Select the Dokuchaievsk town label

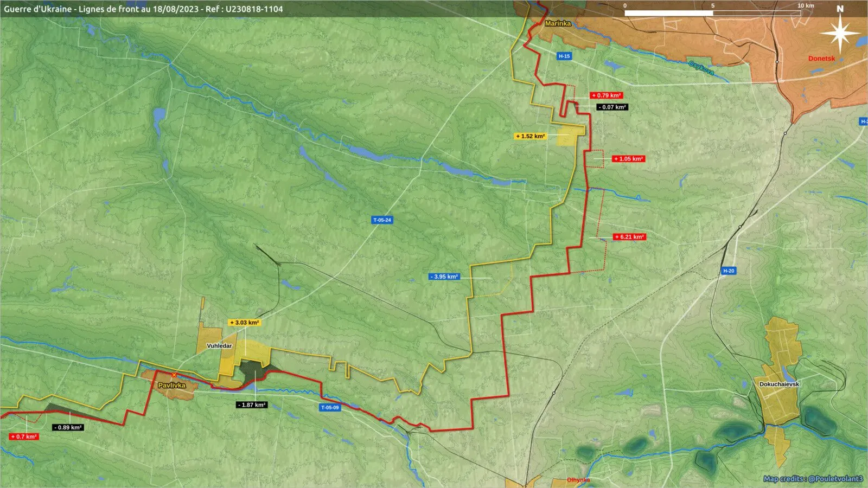coord(779,384)
